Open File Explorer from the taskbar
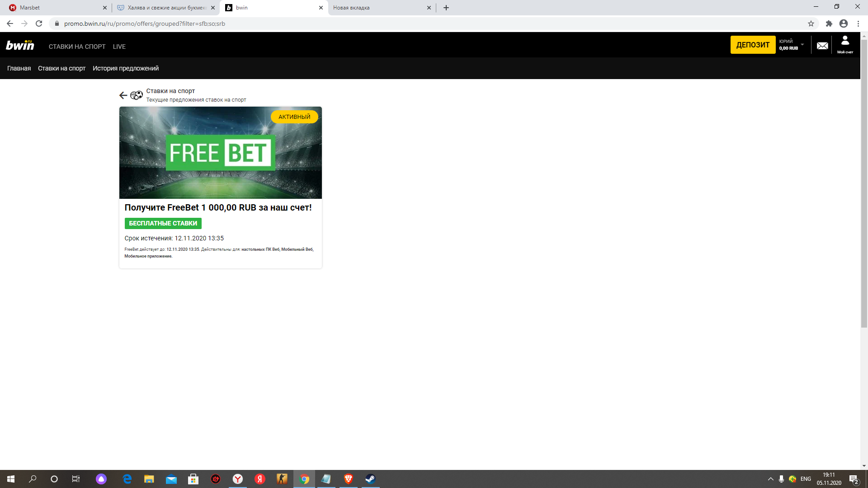The image size is (868, 488). point(149,479)
